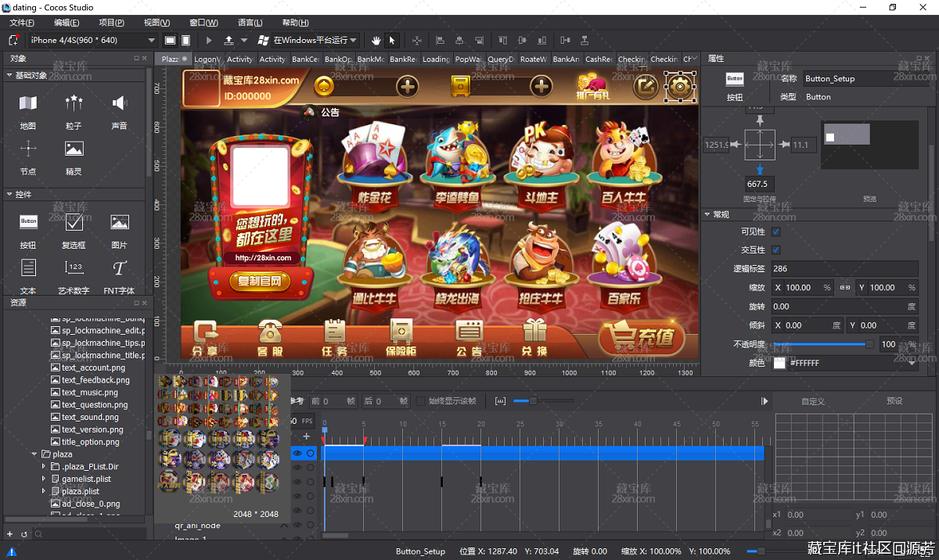
Task: Click the white color swatch beside #FFFFFF
Action: pyautogui.click(x=779, y=363)
